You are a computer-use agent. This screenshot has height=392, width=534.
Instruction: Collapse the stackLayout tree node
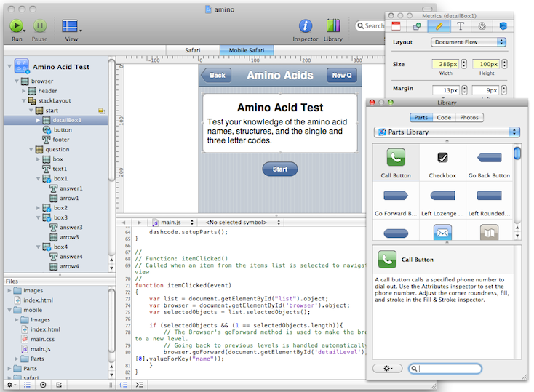(x=23, y=100)
